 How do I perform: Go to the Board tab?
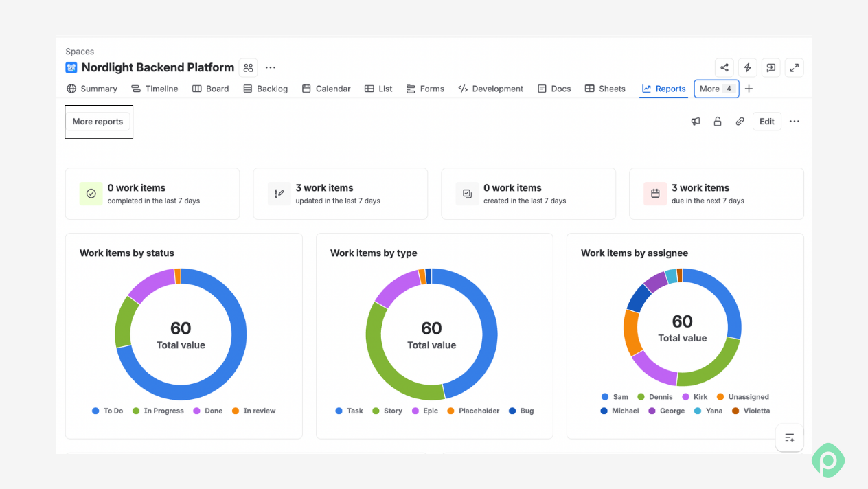(x=210, y=89)
